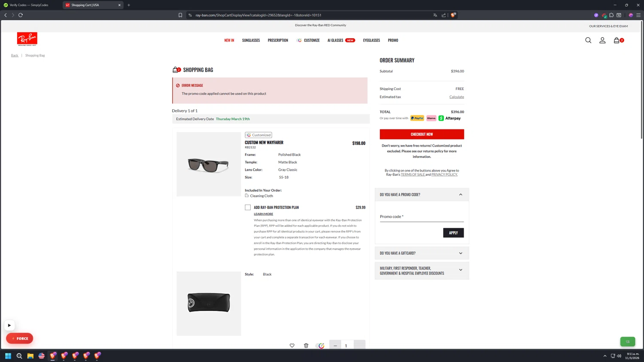Close the Shopping Cart tab
This screenshot has height=362, width=644.
tap(119, 5)
